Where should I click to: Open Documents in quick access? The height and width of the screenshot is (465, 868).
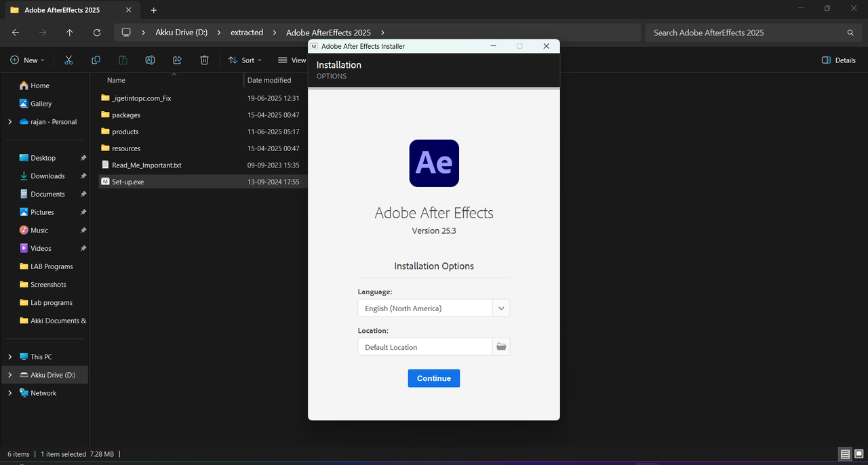click(46, 194)
